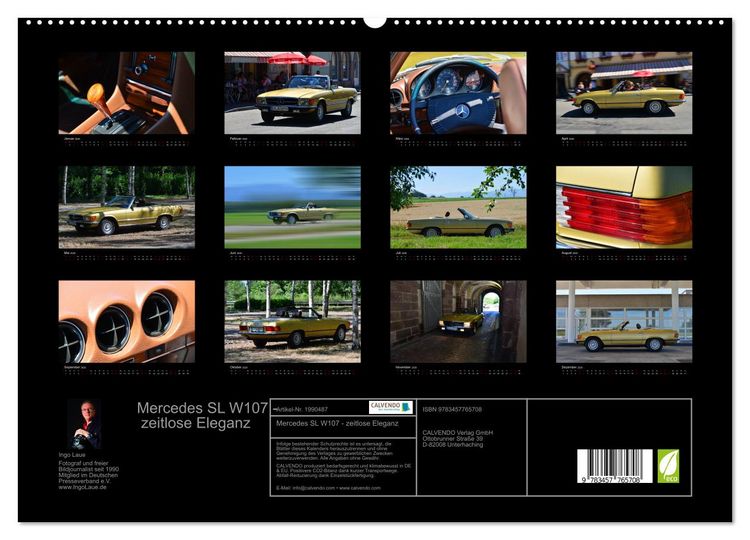Click the CO2-Bilanz production paragraph

click(x=343, y=470)
